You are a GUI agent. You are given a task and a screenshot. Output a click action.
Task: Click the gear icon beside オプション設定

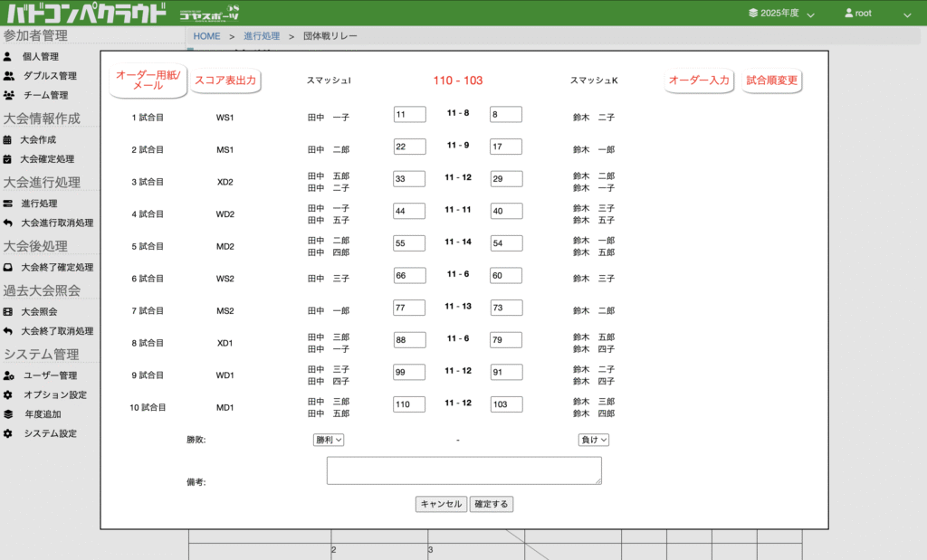tap(8, 395)
